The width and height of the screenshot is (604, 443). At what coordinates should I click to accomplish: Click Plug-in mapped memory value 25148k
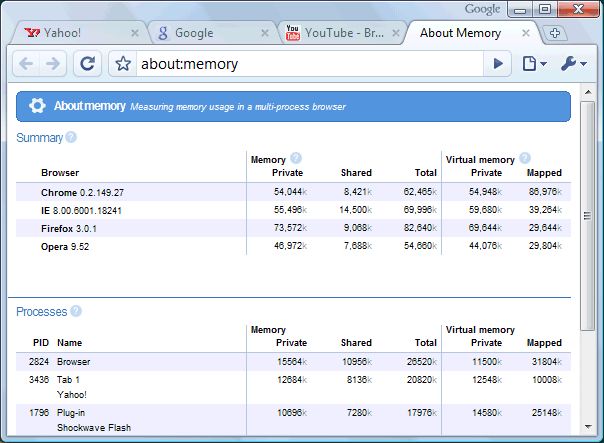(x=547, y=413)
